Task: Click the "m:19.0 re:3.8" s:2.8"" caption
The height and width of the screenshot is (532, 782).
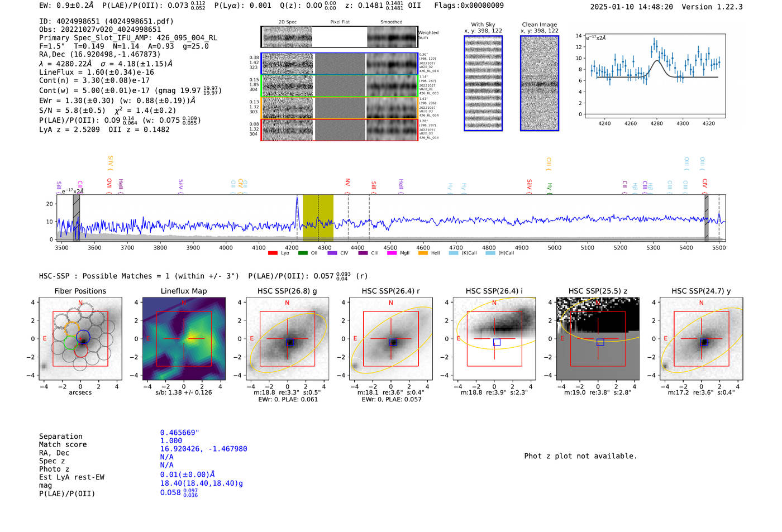Action: [x=598, y=392]
